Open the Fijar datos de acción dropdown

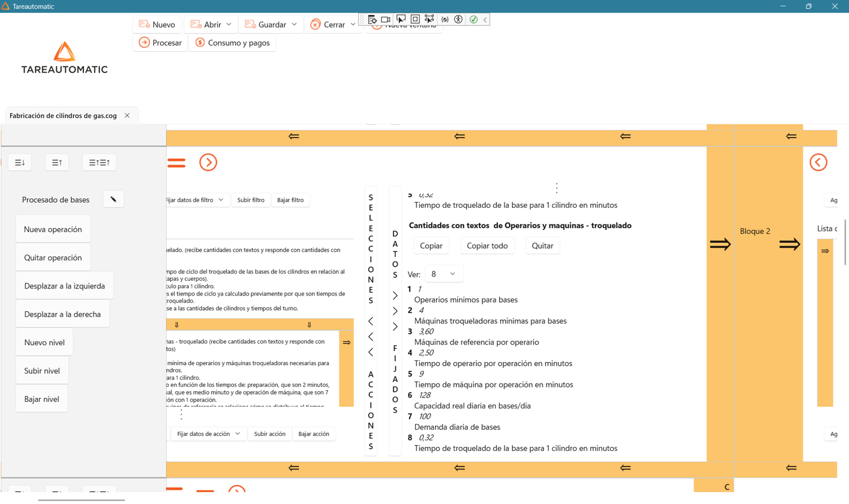(x=209, y=434)
